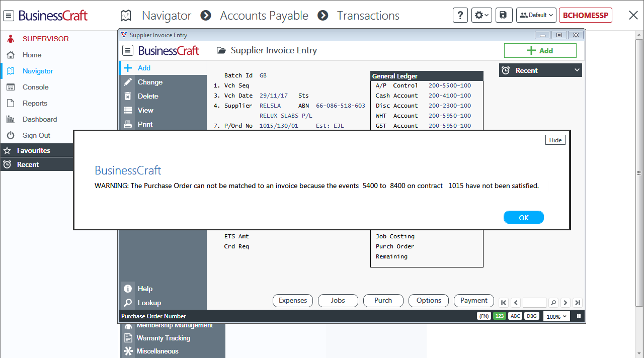Screen dimensions: 644x358
Task: Confirm the warning by clicking OK
Action: coord(524,217)
